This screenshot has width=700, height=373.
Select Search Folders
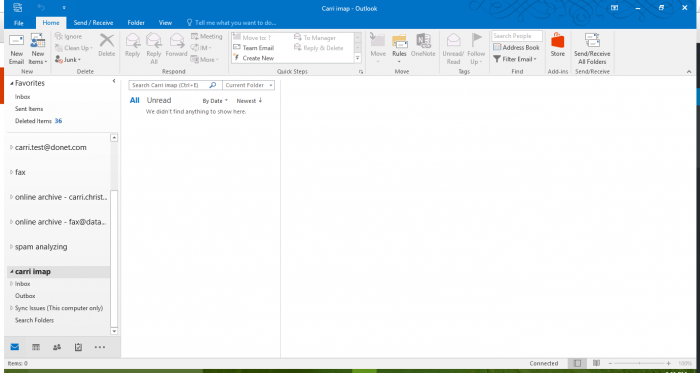click(34, 320)
